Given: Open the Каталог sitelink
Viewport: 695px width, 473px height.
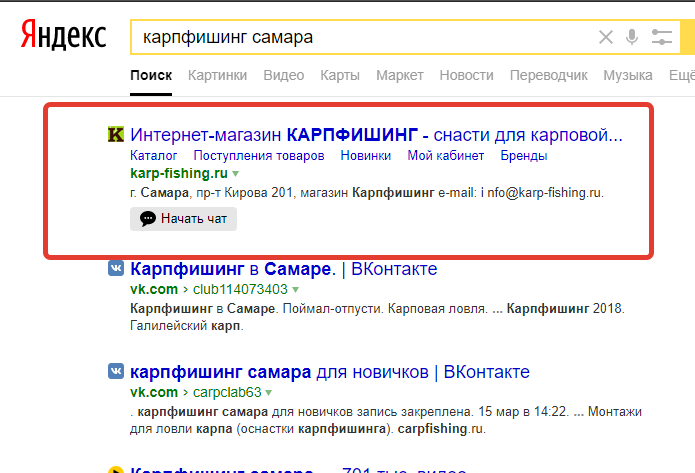Looking at the screenshot, I should click(x=154, y=156).
